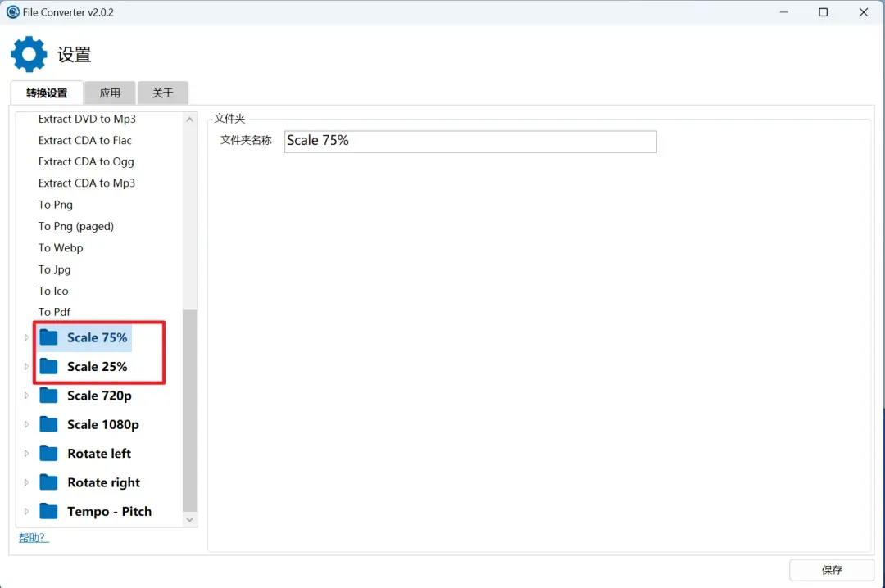
Task: Expand the Rotate right folder
Action: click(x=26, y=482)
